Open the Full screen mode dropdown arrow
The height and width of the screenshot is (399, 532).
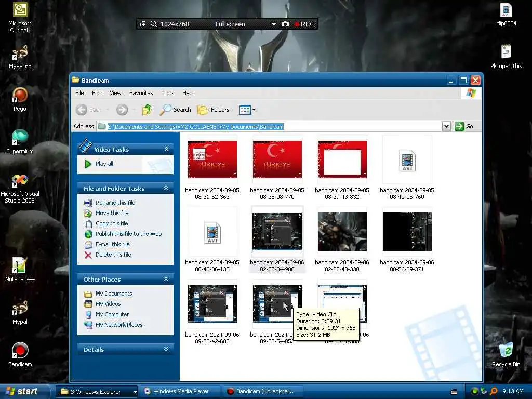(273, 24)
